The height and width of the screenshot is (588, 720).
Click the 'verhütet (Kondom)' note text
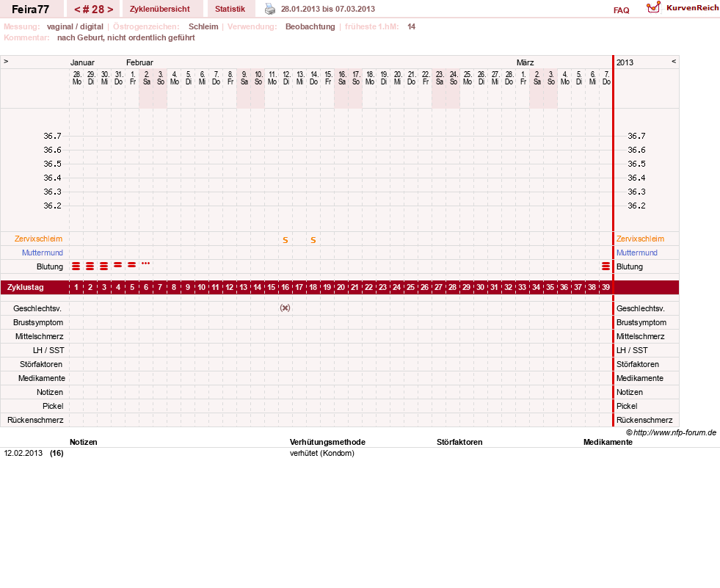[x=322, y=453]
